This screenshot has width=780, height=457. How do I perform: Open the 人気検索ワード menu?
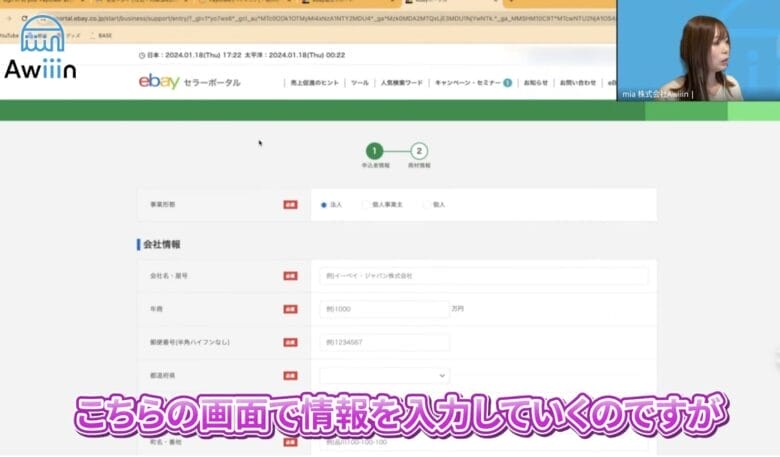(401, 83)
